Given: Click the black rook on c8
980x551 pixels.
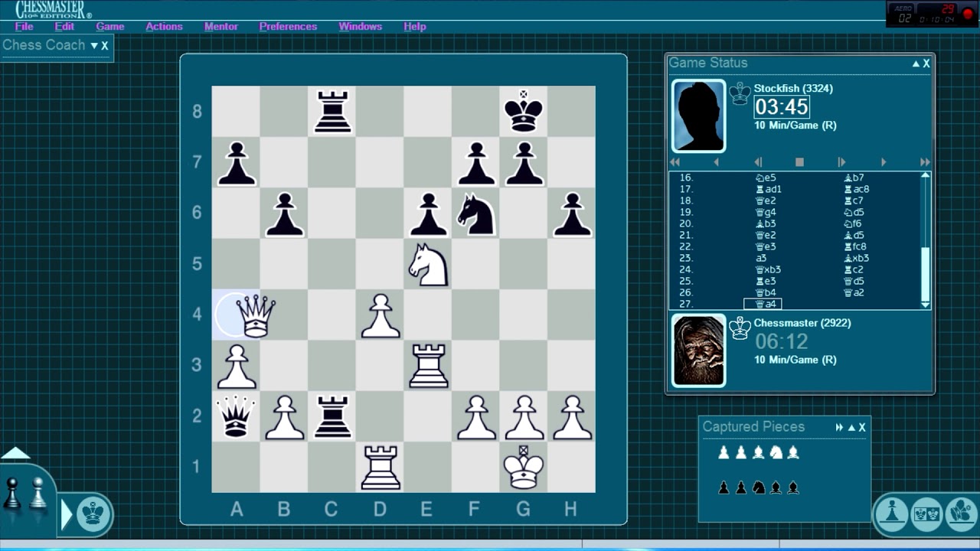Looking at the screenshot, I should coord(332,112).
